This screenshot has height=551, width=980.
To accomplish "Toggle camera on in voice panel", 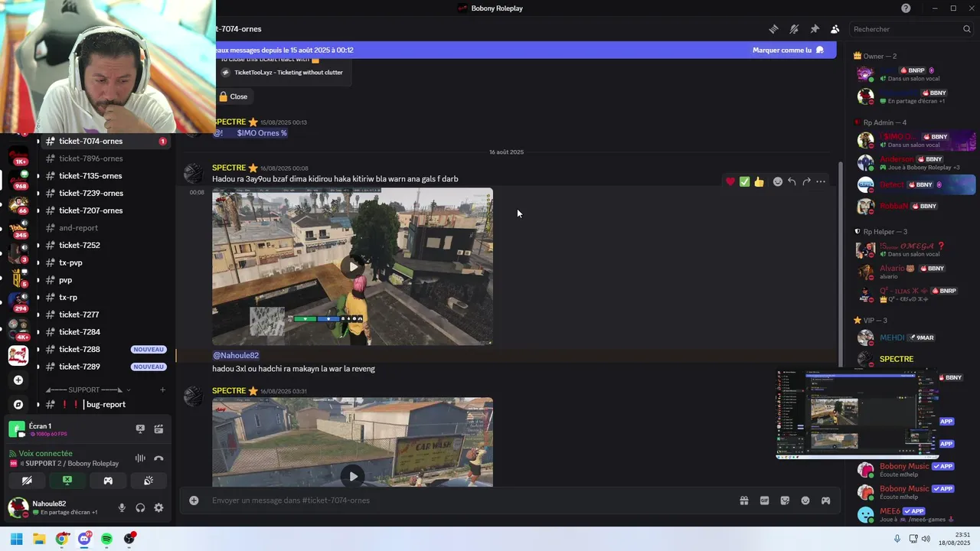I will click(27, 481).
